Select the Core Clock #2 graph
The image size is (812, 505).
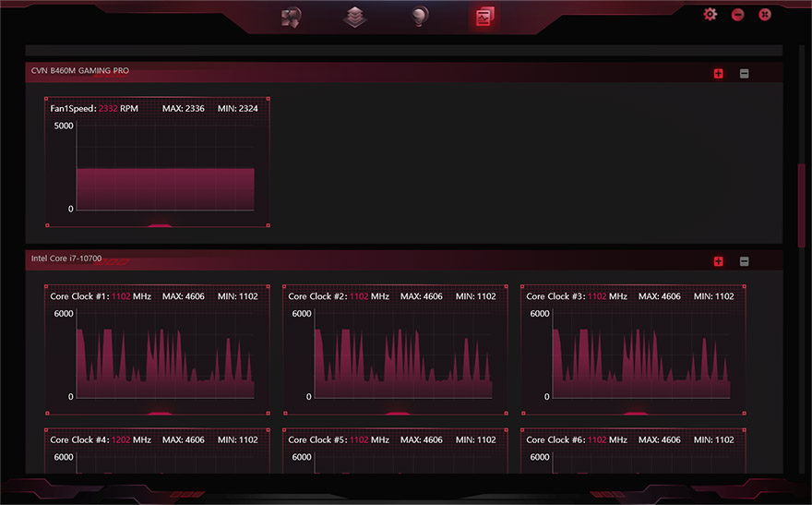tap(396, 350)
